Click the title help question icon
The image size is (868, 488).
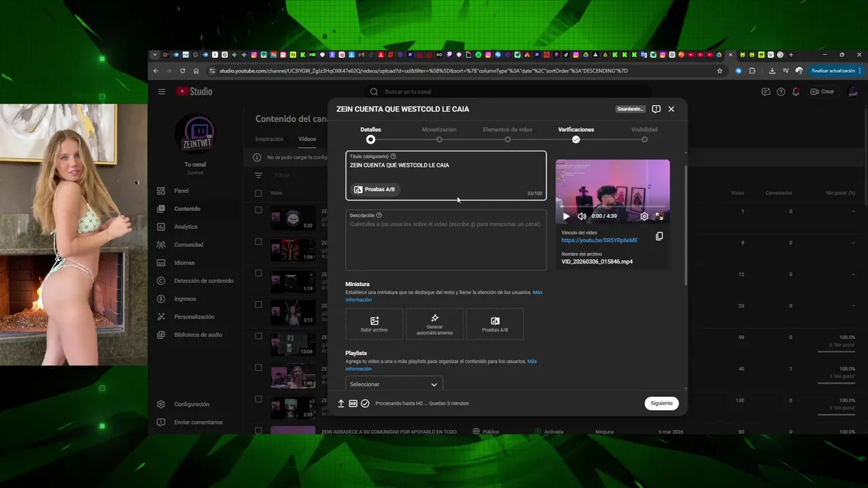393,157
